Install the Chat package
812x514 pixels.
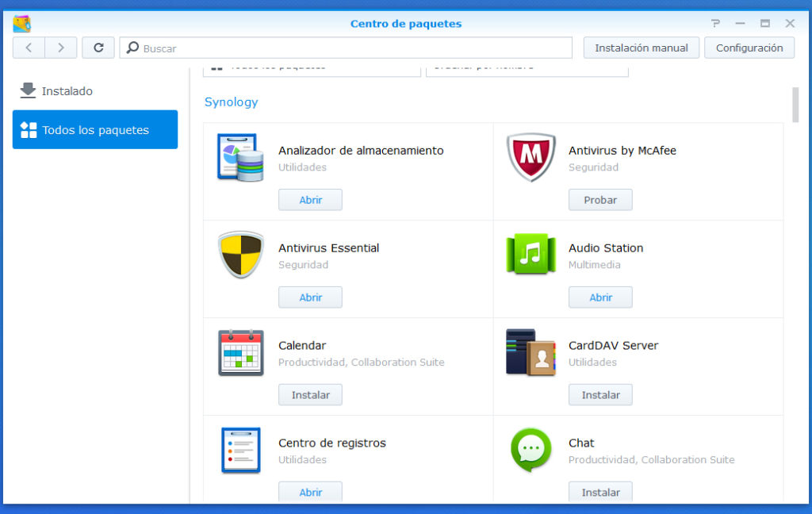click(600, 493)
